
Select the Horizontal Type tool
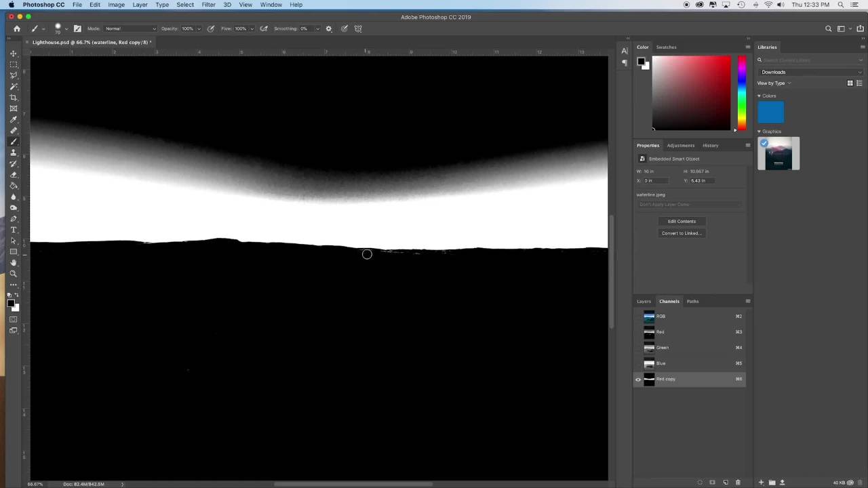13,230
